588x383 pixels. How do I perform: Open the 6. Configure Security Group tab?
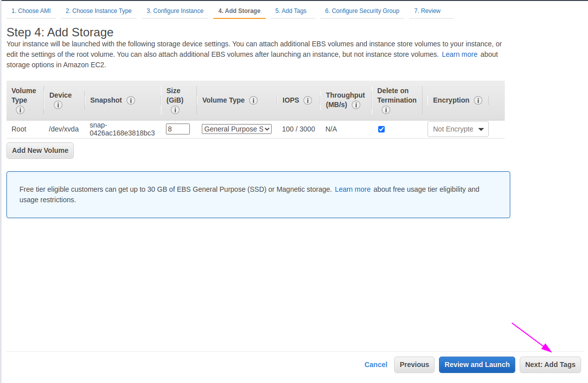(362, 11)
